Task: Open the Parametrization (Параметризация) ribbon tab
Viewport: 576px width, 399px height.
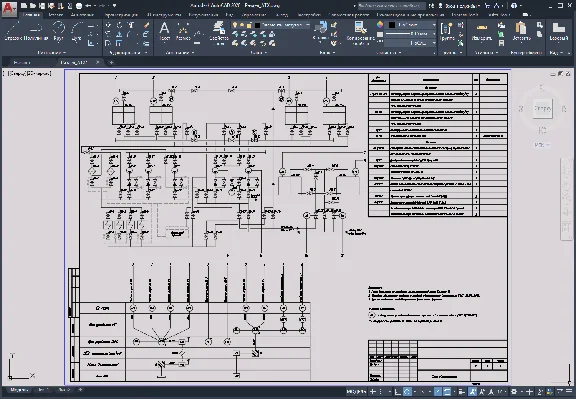Action: [122, 15]
